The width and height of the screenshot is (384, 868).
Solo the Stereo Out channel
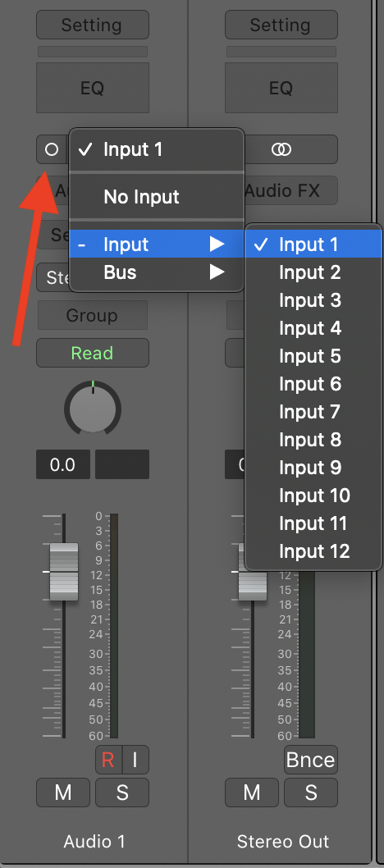click(311, 793)
